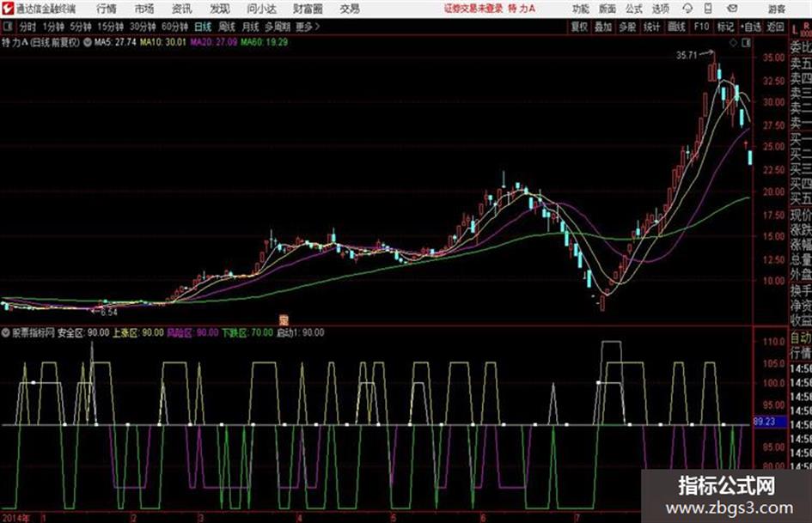The height and width of the screenshot is (523, 812).
Task: Click the 多股 toolbar button
Action: [627, 27]
